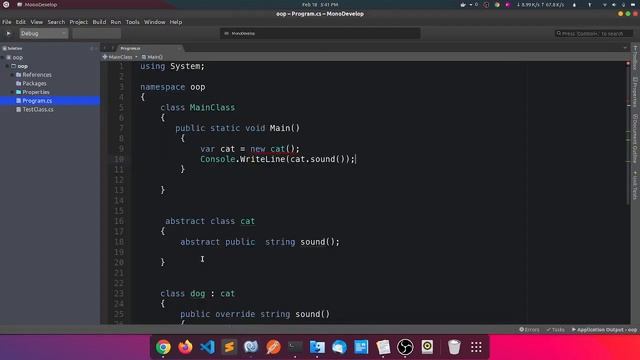Open the speaker music app in dock
Viewport: 640px width, 360px height.
click(427, 347)
